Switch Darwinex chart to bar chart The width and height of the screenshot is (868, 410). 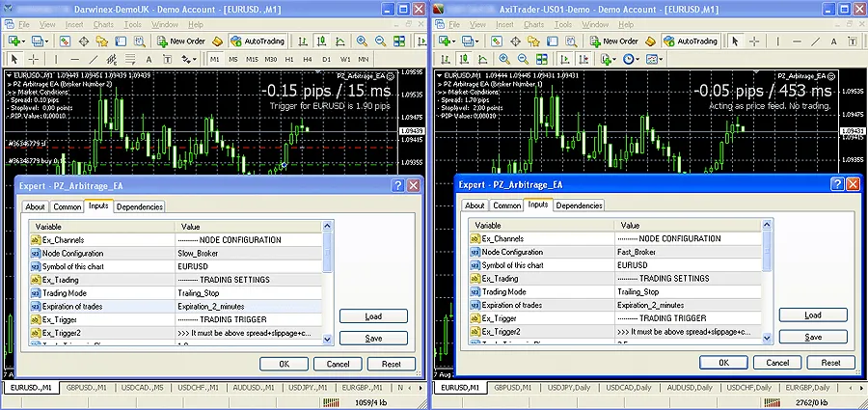pyautogui.click(x=304, y=41)
